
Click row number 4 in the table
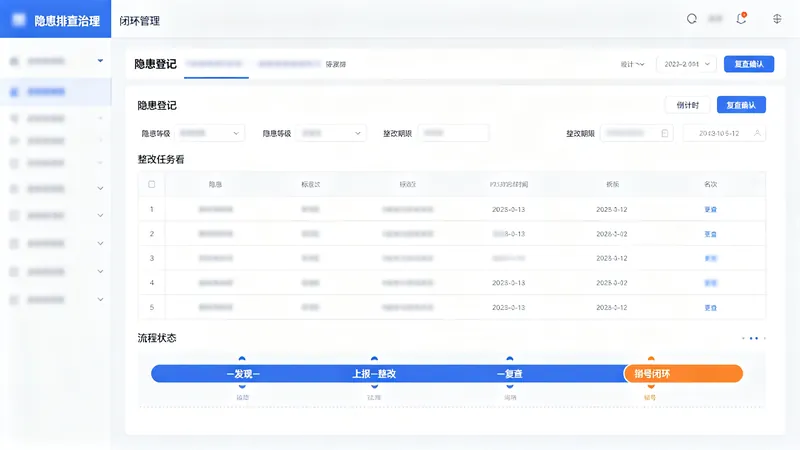(x=152, y=283)
